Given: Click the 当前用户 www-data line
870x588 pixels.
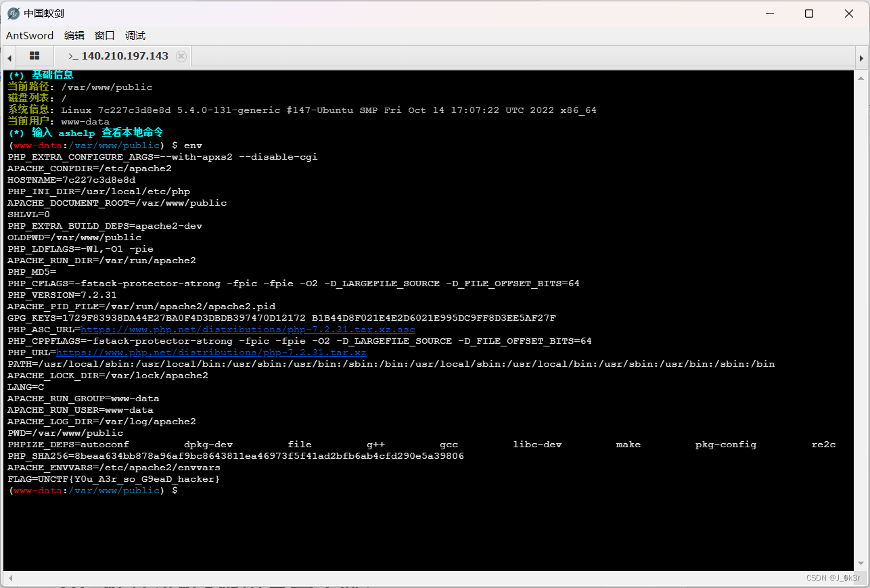Looking at the screenshot, I should click(x=58, y=122).
